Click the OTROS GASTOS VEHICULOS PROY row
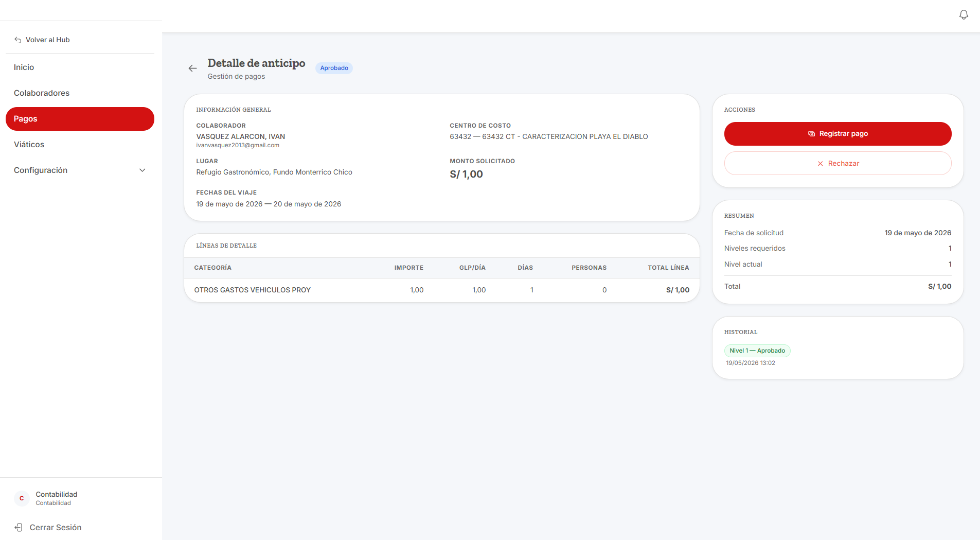Screen dimensions: 980x540 pyautogui.click(x=441, y=290)
